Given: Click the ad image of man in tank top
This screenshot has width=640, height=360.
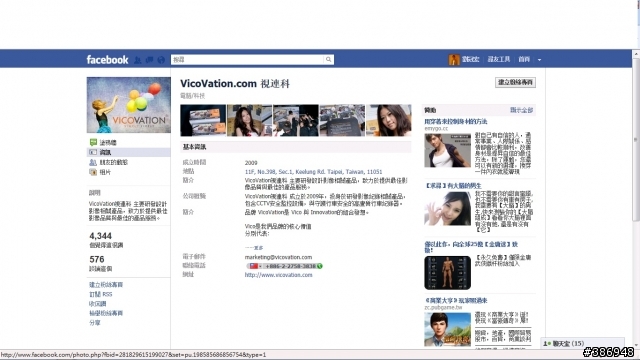Looking at the screenshot, I should point(447,150).
